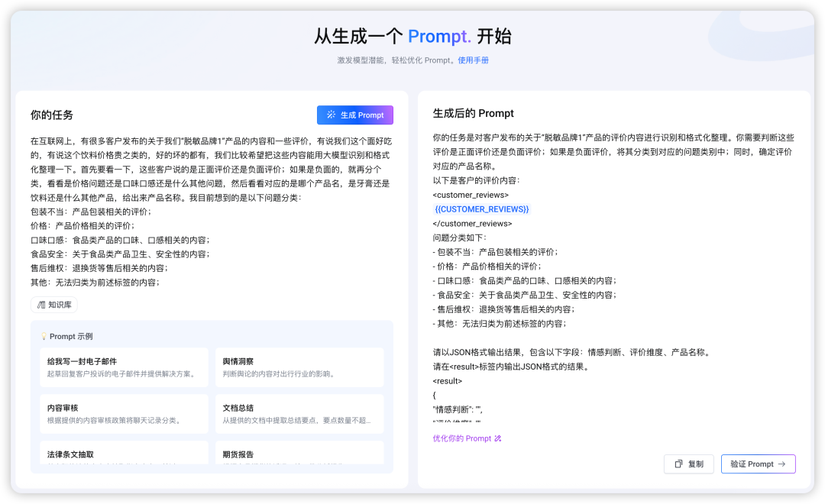Click the lightbulb icon beside Prompt 示例

point(44,336)
